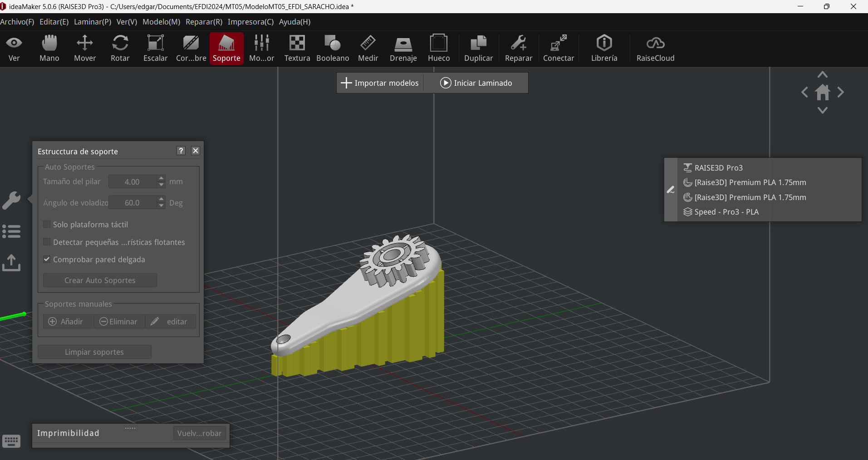Select the Hueco hollow tool

439,49
